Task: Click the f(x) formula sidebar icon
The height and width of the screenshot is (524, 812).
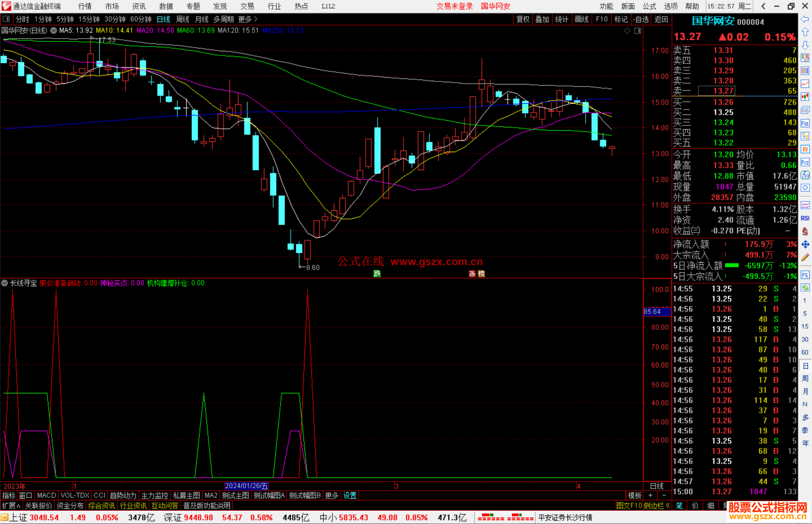Action: click(805, 175)
